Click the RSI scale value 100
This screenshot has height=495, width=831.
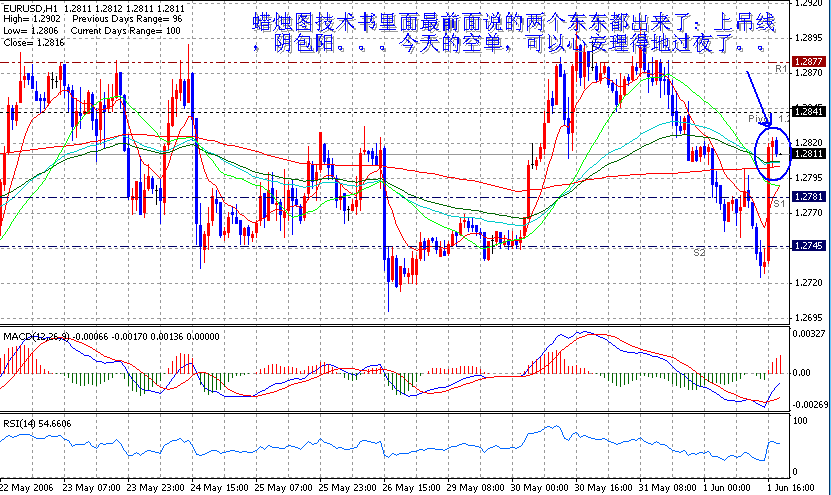[x=800, y=421]
